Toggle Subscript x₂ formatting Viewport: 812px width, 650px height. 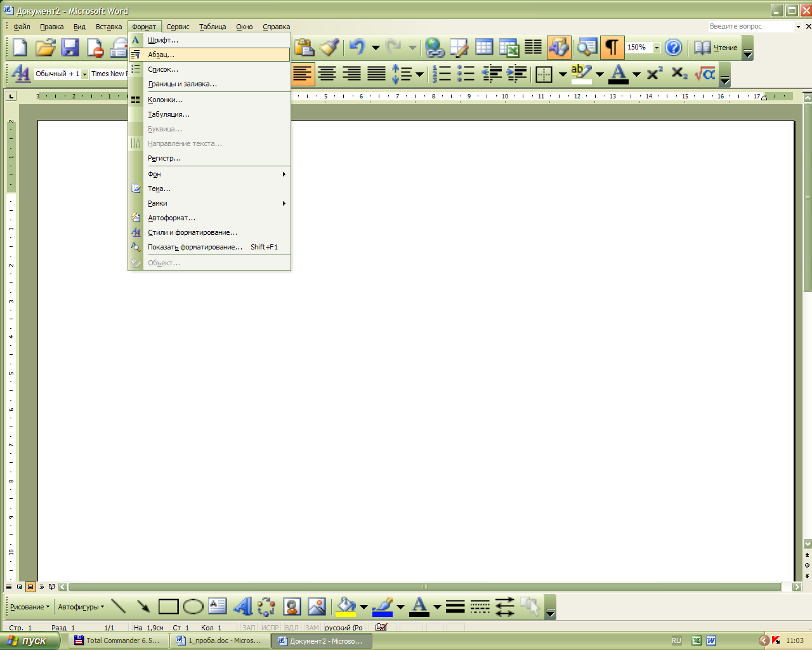tap(679, 74)
